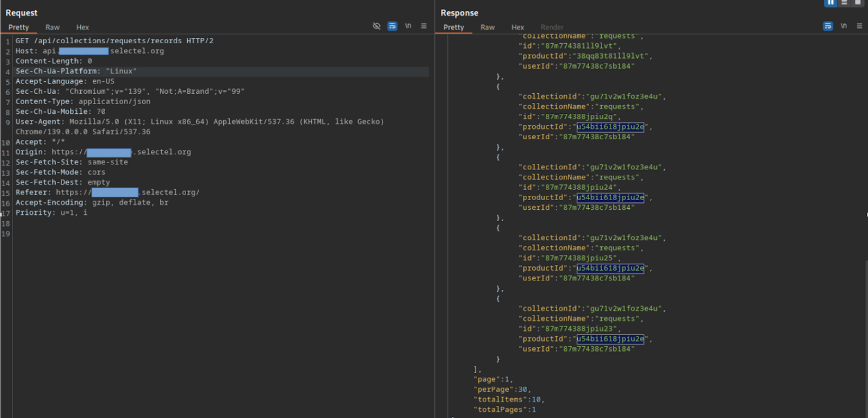Switch Request view to Raw tab
868x418 pixels.
pos(52,27)
